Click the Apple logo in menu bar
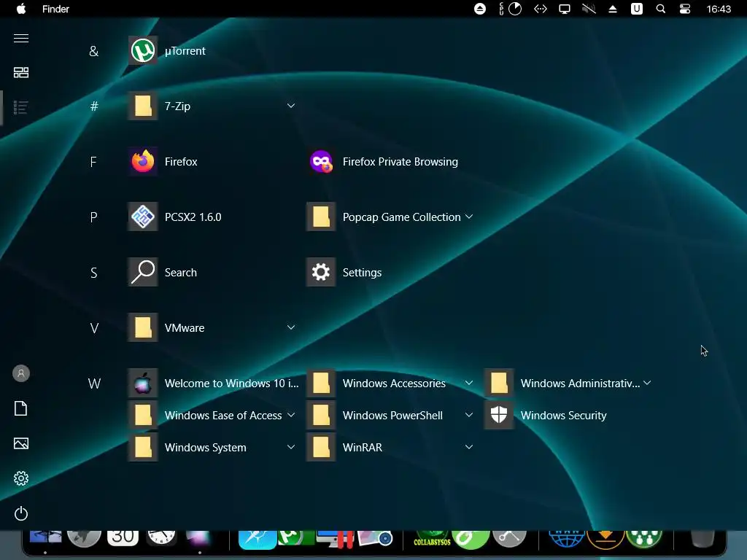Image resolution: width=747 pixels, height=560 pixels. tap(21, 9)
